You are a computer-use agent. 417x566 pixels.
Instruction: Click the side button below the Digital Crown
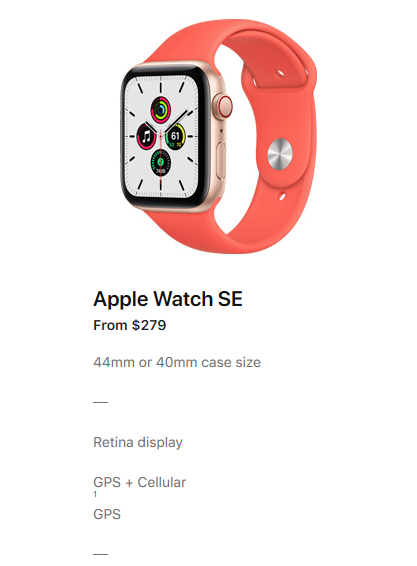pyautogui.click(x=221, y=160)
